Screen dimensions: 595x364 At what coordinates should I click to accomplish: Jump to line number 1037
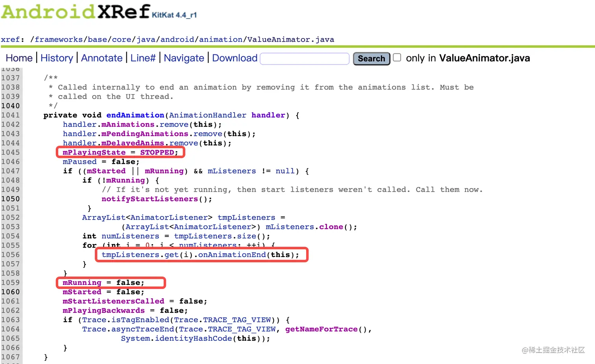click(x=10, y=78)
